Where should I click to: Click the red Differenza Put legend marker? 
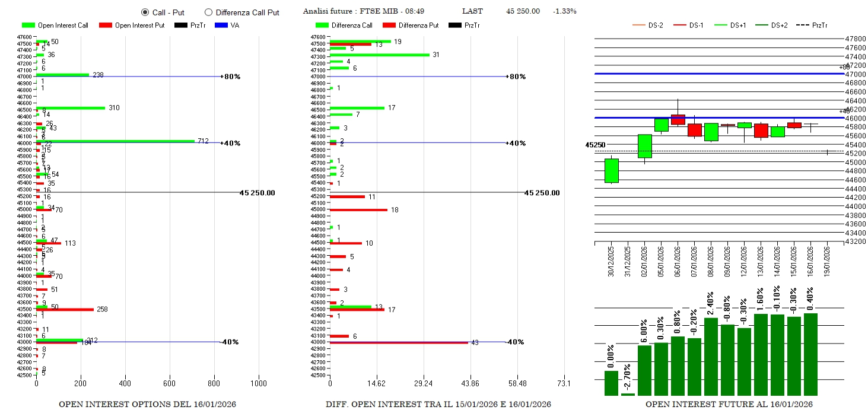(x=389, y=26)
